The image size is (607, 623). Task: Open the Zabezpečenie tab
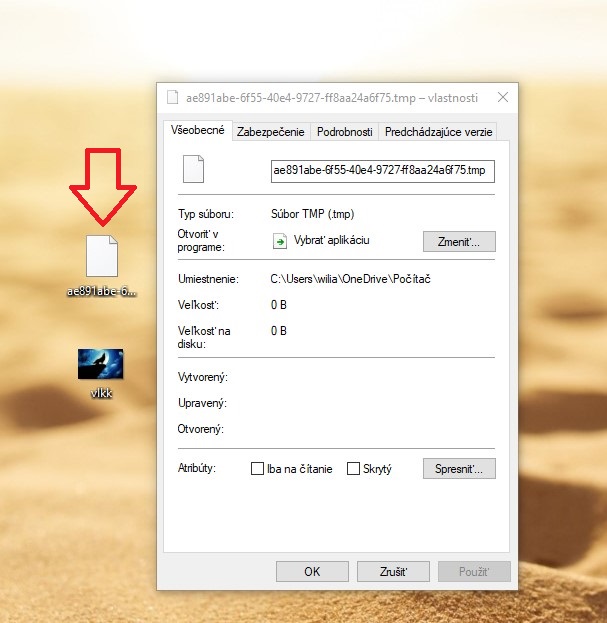tap(272, 132)
